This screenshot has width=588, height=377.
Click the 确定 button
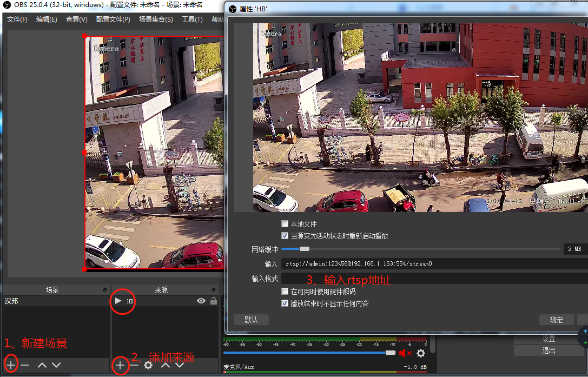(557, 320)
